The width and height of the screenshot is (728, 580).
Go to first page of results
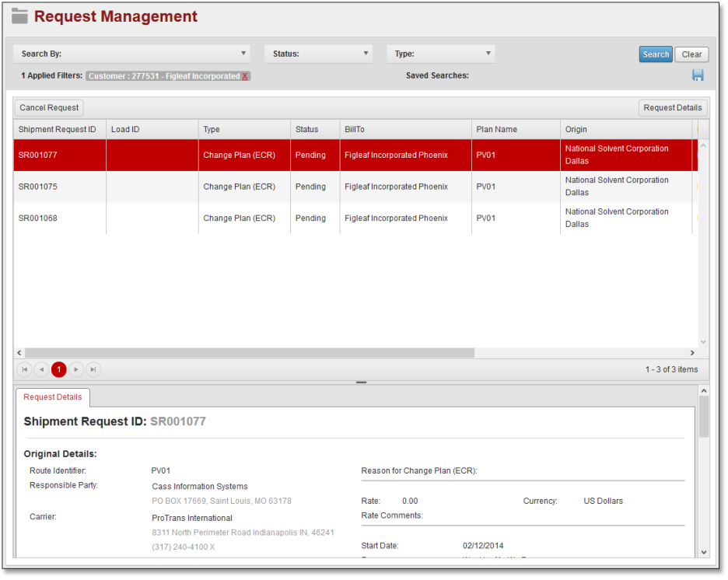click(x=25, y=370)
